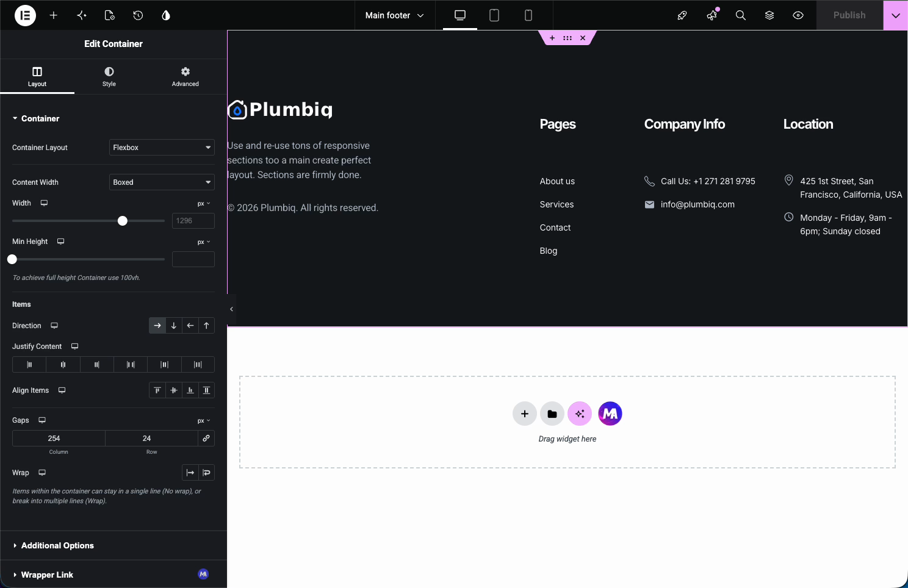Click the Services footer link

[557, 204]
